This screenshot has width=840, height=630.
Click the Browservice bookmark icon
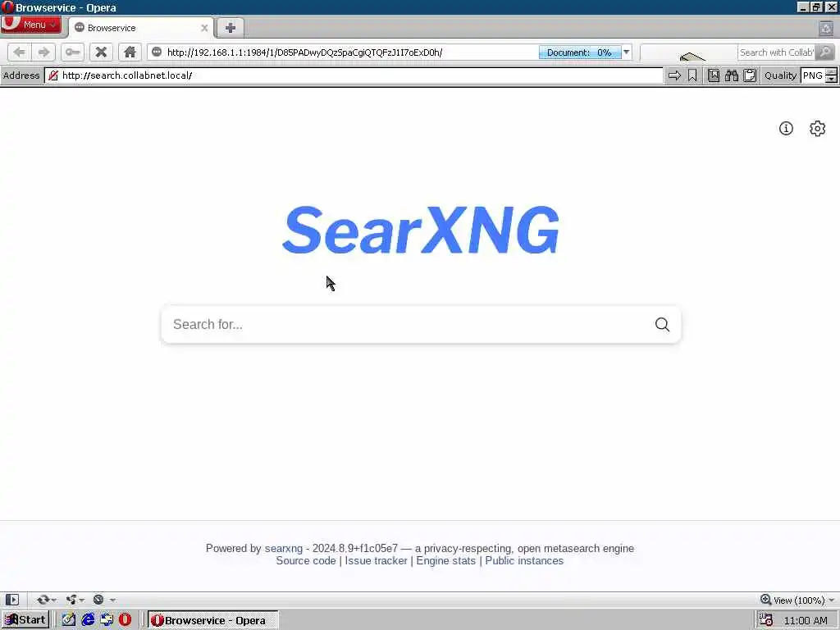point(692,75)
